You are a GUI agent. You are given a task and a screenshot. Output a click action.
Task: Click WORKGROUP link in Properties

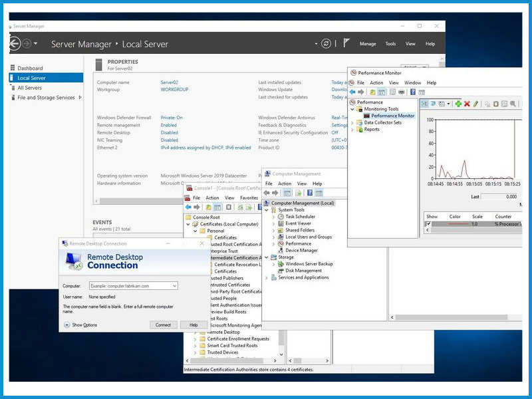[x=174, y=90]
